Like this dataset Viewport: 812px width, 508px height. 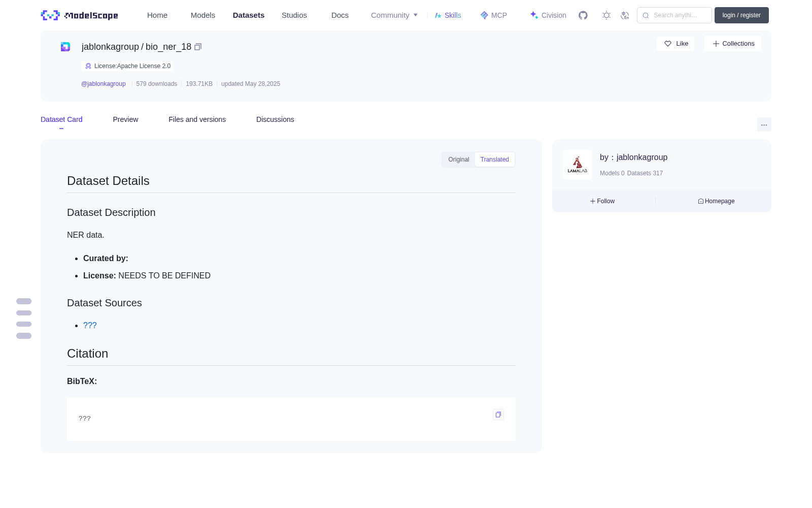pyautogui.click(x=675, y=44)
